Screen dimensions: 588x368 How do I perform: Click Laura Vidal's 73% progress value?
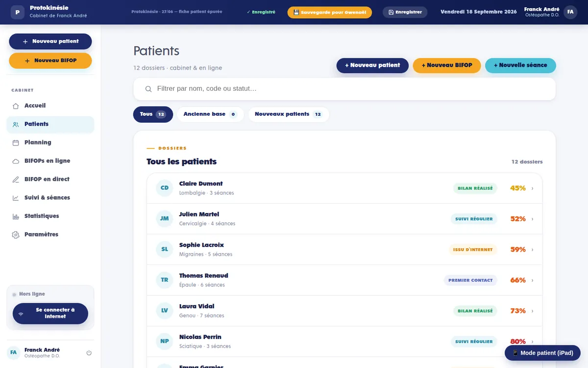pyautogui.click(x=518, y=311)
